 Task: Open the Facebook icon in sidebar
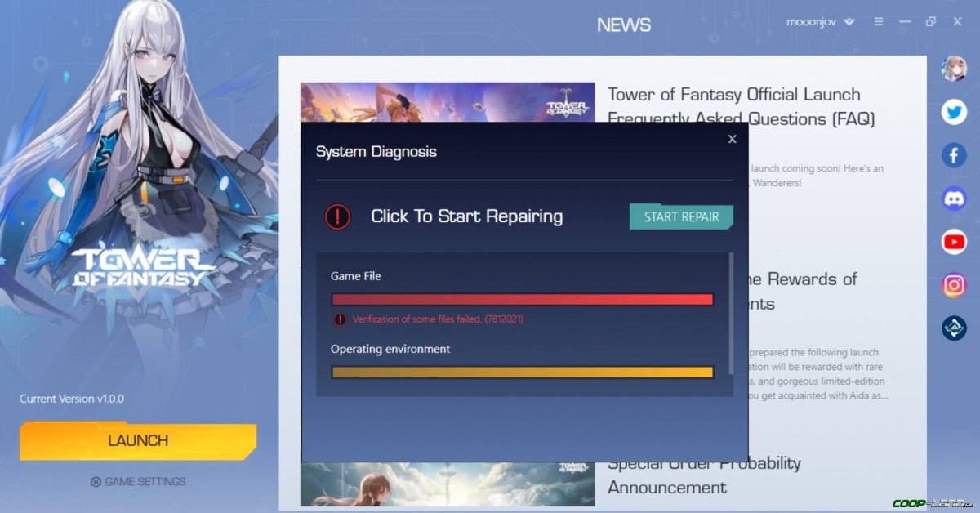tap(954, 155)
